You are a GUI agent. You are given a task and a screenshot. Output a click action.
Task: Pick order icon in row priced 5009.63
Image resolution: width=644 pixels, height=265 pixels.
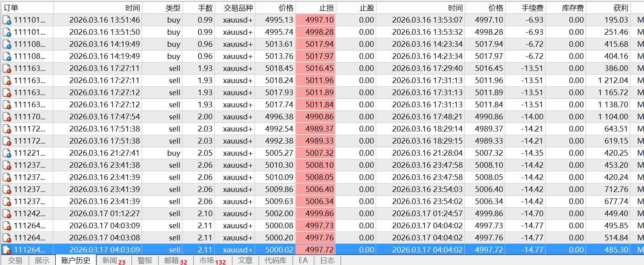7,201
